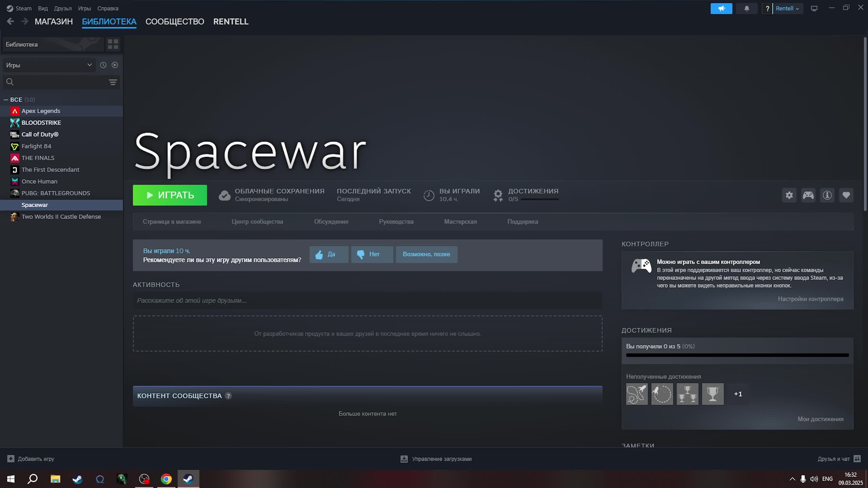868x488 pixels.
Task: Toggle ready-to-play games filter icon
Action: [x=115, y=65]
